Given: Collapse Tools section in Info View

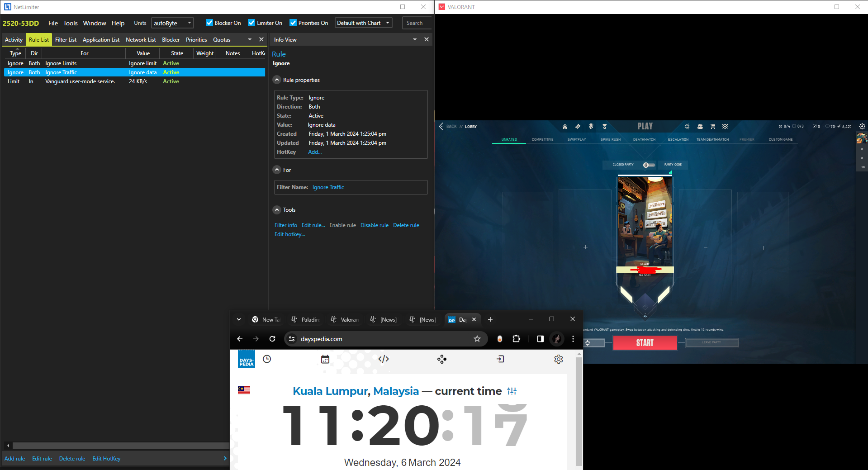Looking at the screenshot, I should [277, 210].
